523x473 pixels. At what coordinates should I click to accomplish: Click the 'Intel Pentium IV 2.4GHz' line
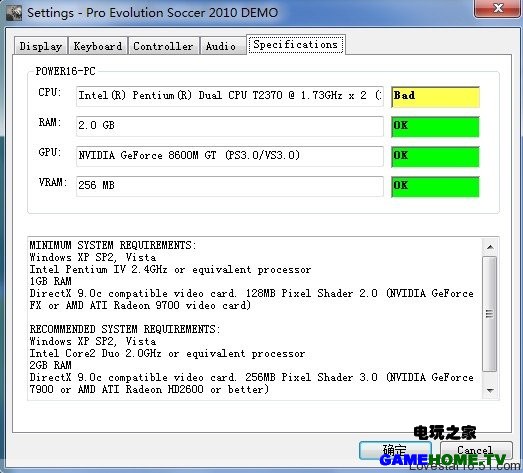click(170, 269)
